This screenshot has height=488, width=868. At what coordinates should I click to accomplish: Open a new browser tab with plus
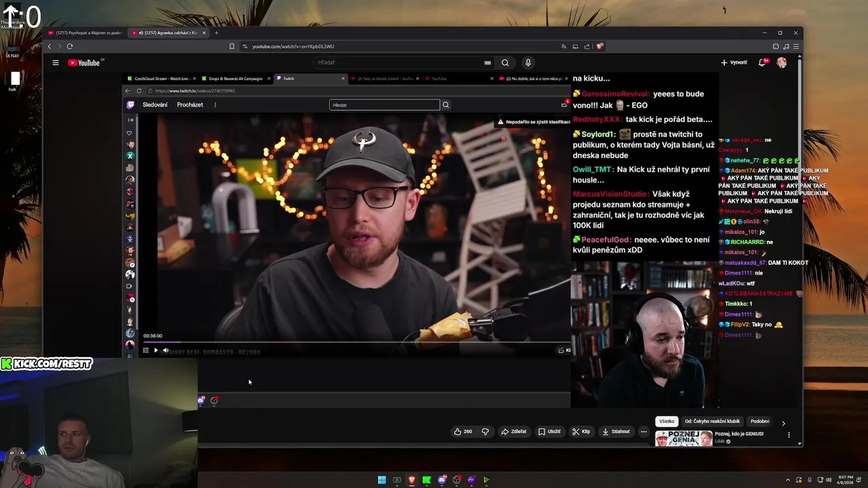coord(216,33)
